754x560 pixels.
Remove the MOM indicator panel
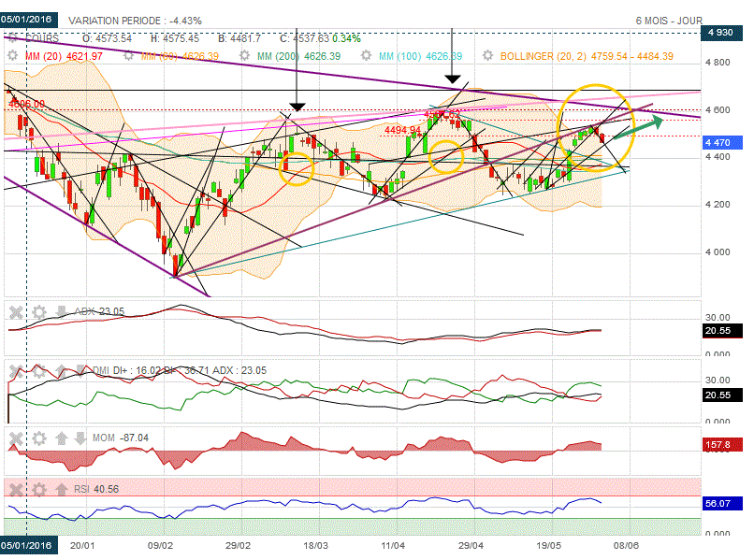(x=16, y=438)
